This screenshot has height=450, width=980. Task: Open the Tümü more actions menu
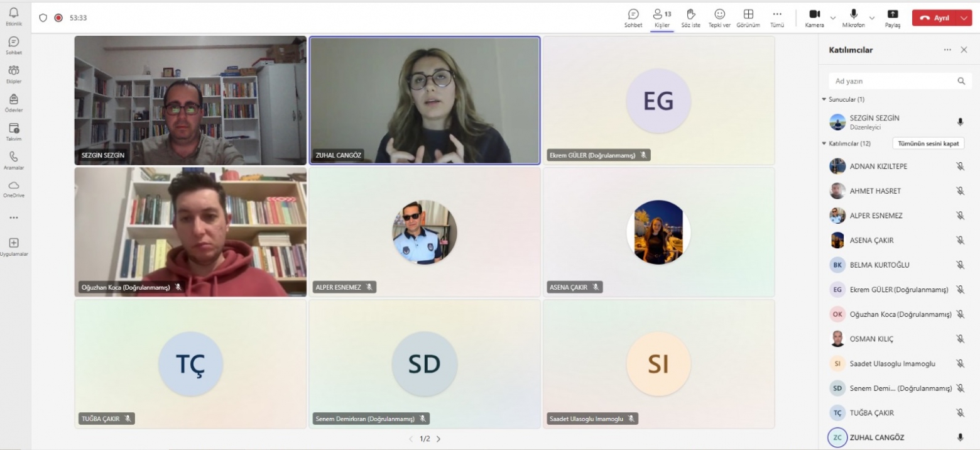[x=777, y=18]
